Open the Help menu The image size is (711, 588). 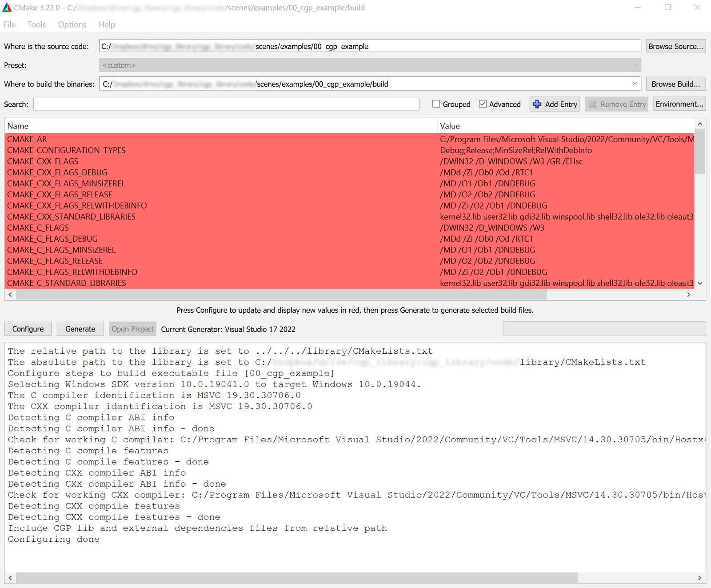[x=107, y=24]
